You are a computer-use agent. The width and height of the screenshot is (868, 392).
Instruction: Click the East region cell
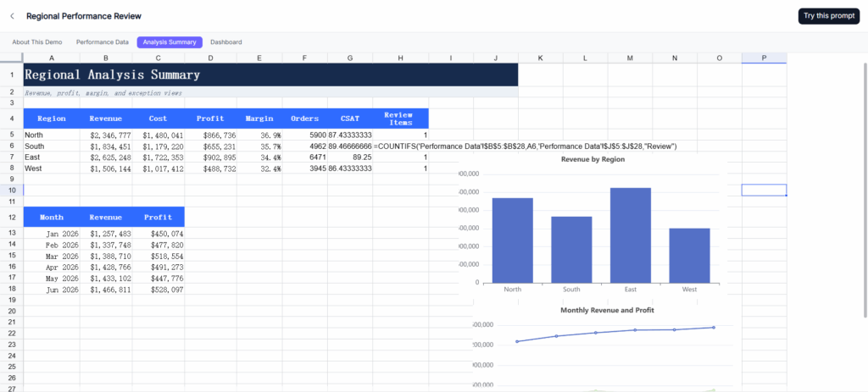tap(52, 157)
